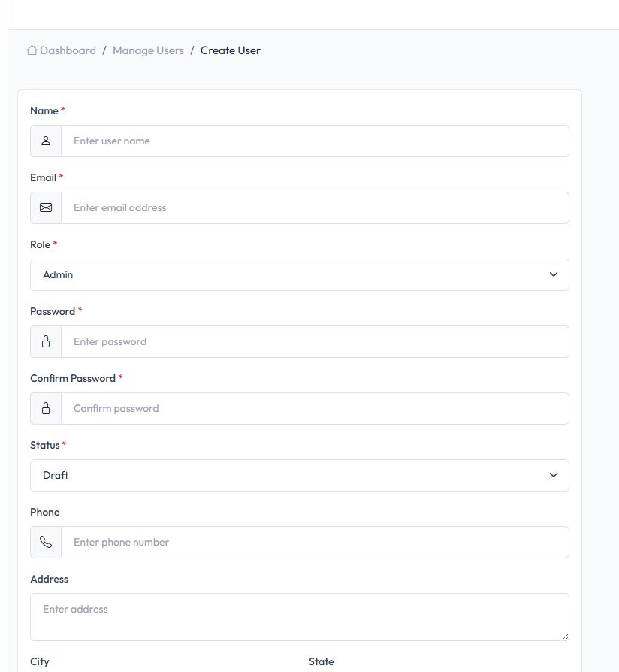Navigate to Dashboard via breadcrumb link
The width and height of the screenshot is (619, 672).
click(67, 50)
